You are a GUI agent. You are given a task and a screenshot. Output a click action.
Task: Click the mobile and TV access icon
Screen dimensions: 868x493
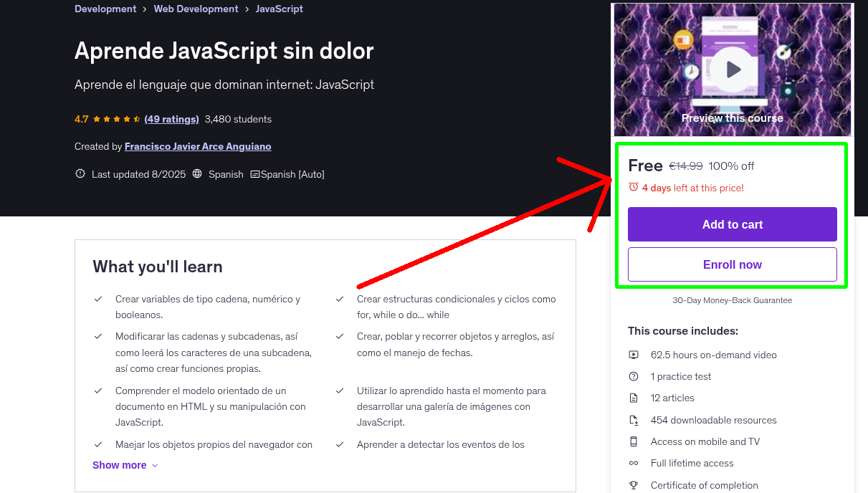634,441
